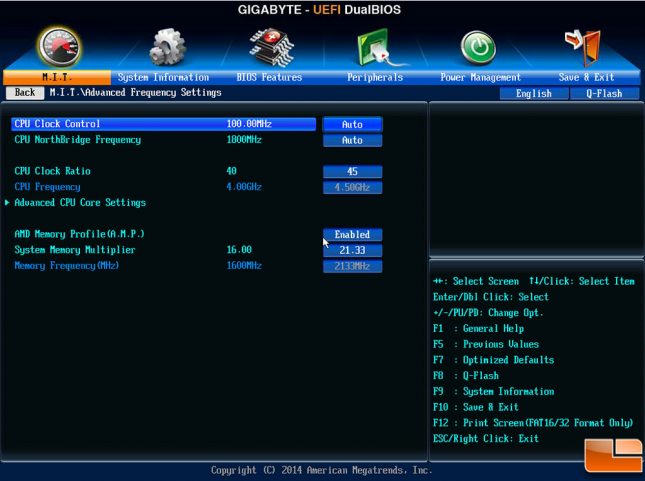
Task: Click the M.I.T.\Advanced Frequency Settings breadcrumb
Action: (x=135, y=93)
